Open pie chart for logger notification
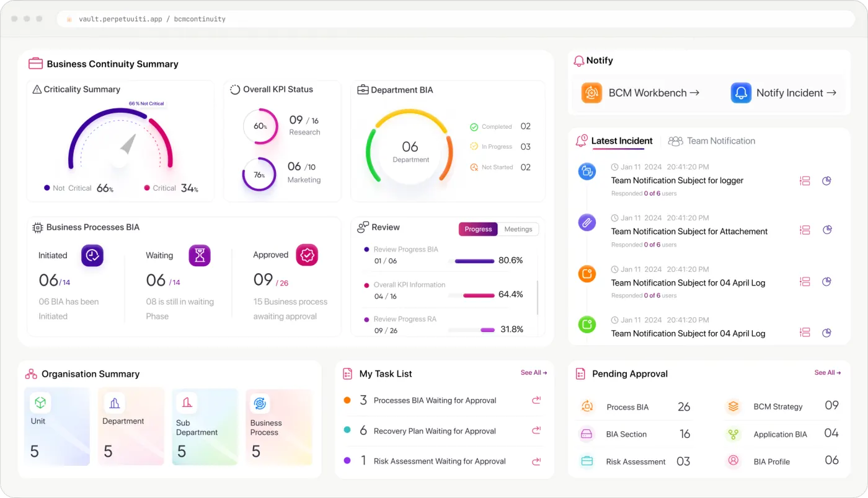Screen dimensions: 868x498 click(x=826, y=181)
